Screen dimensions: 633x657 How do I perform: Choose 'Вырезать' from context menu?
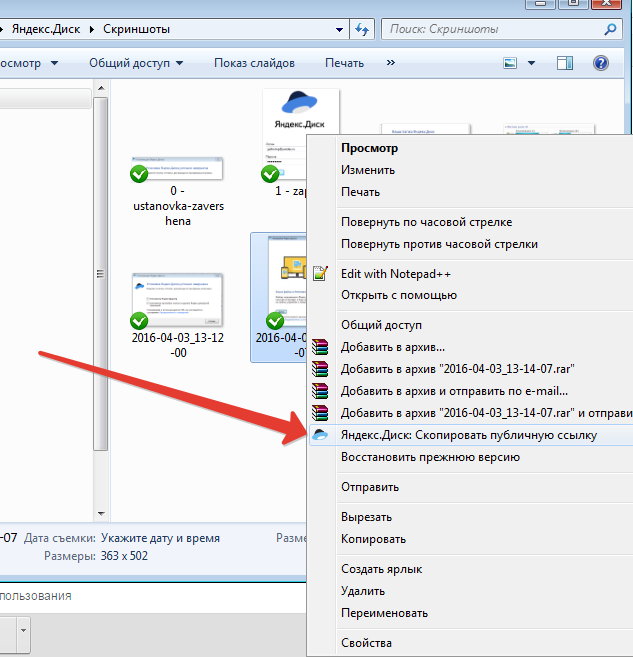pos(471,517)
